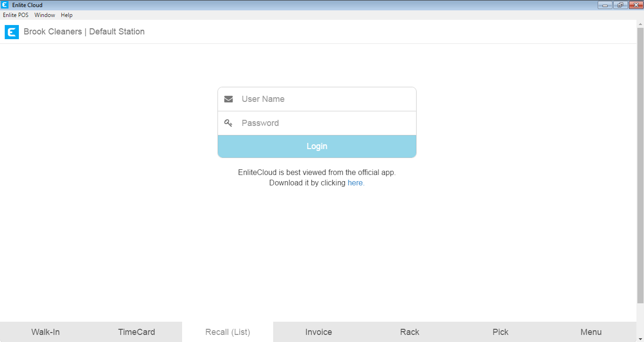This screenshot has width=644, height=342.
Task: Select the Recall (List) tab
Action: (x=227, y=332)
